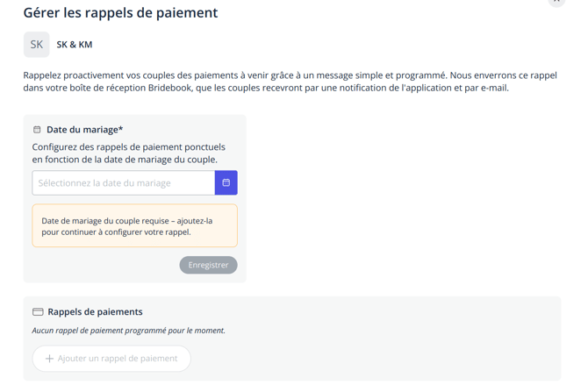Click the Gérer les rappels de paiement title
The height and width of the screenshot is (392, 588).
120,13
